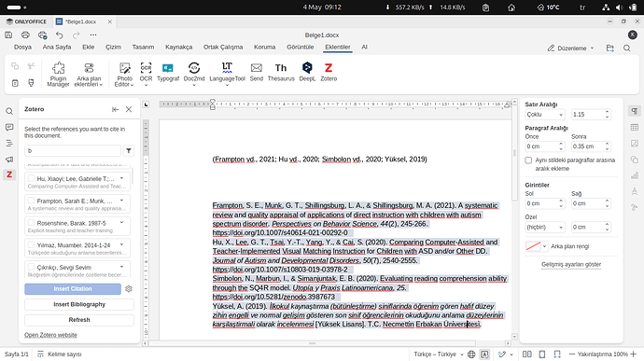Open the Düzenleme mode dropdown
This screenshot has height=361, width=644.
pyautogui.click(x=570, y=49)
